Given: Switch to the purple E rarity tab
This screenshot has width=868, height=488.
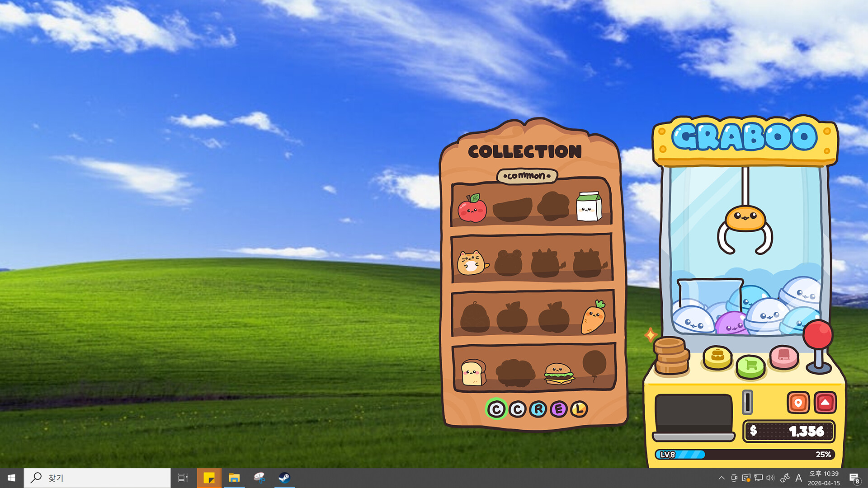Looking at the screenshot, I should pyautogui.click(x=559, y=409).
